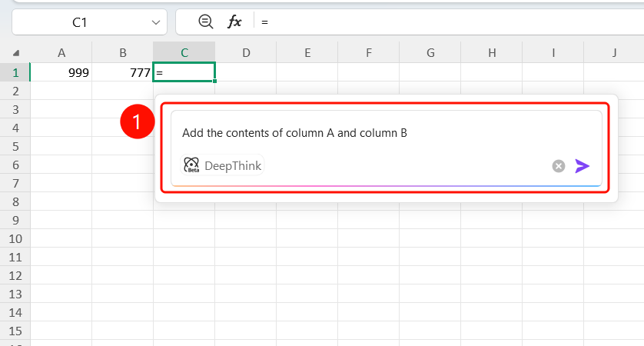The image size is (644, 346).
Task: Toggle the DeepThink Beta mode
Action: (223, 165)
